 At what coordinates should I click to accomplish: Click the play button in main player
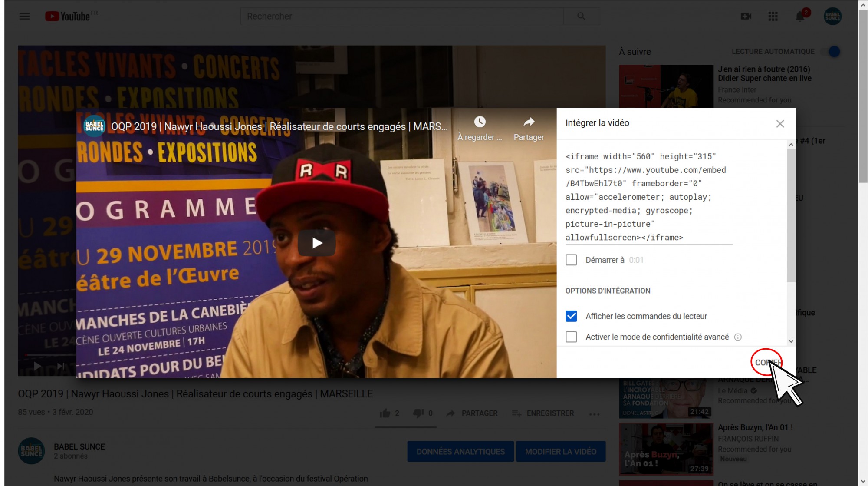click(37, 366)
